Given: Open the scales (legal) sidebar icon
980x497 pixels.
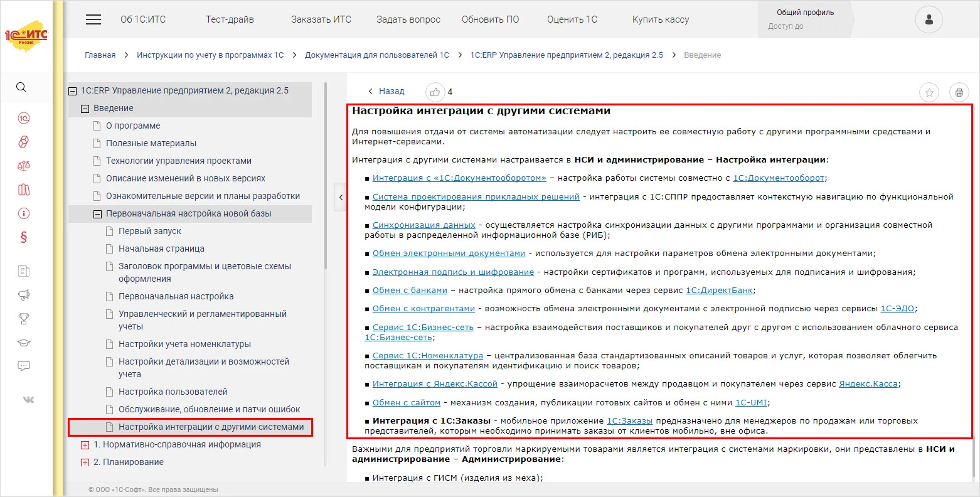Looking at the screenshot, I should pos(24,166).
